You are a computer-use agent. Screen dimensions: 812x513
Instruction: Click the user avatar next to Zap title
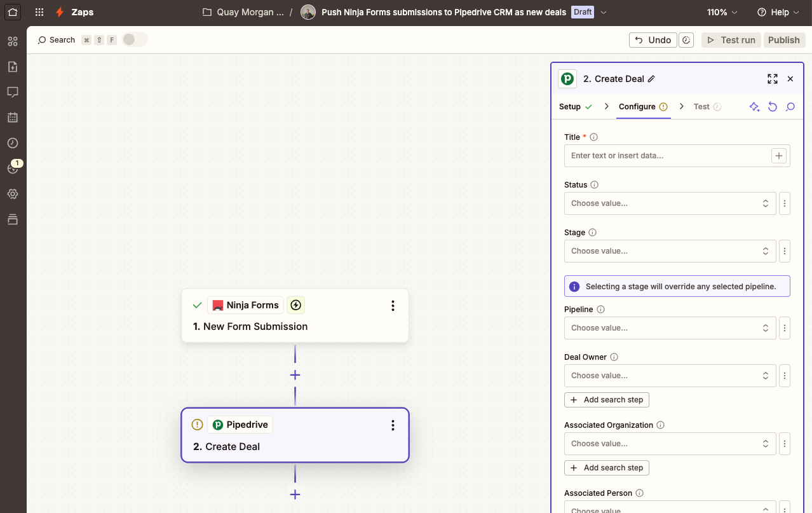308,12
